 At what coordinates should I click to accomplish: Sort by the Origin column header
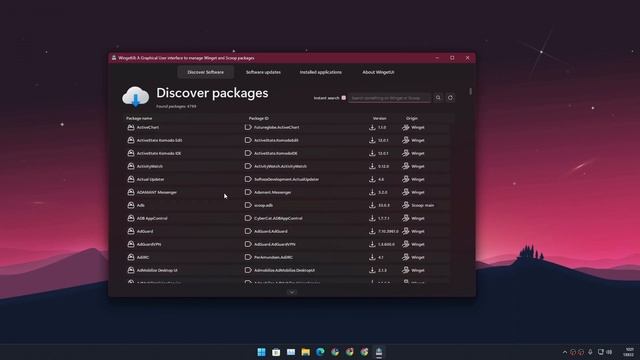click(x=411, y=118)
